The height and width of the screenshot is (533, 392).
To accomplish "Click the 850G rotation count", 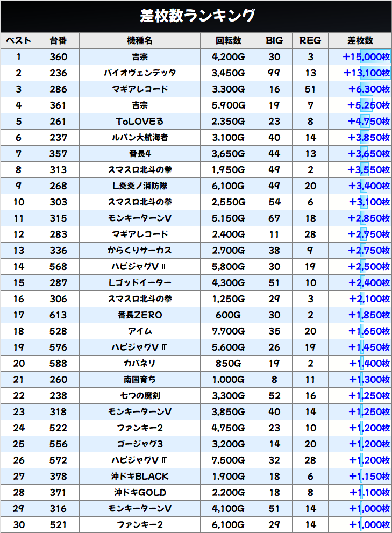I will [228, 364].
